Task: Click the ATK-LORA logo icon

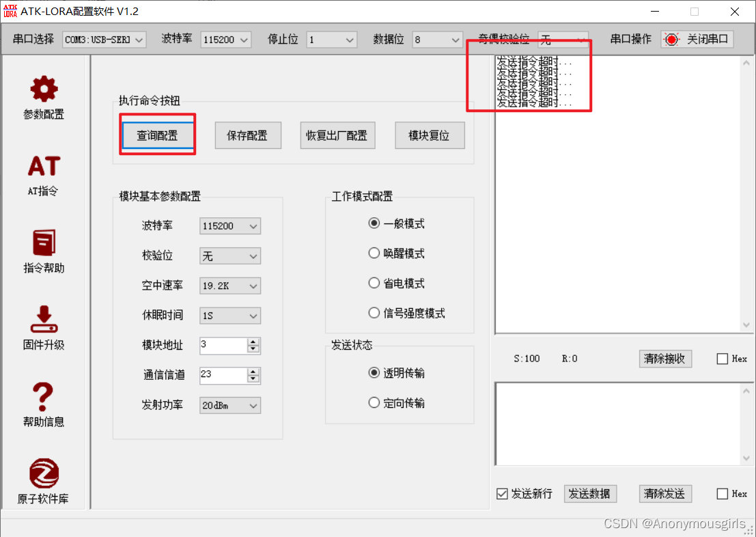Action: point(10,11)
